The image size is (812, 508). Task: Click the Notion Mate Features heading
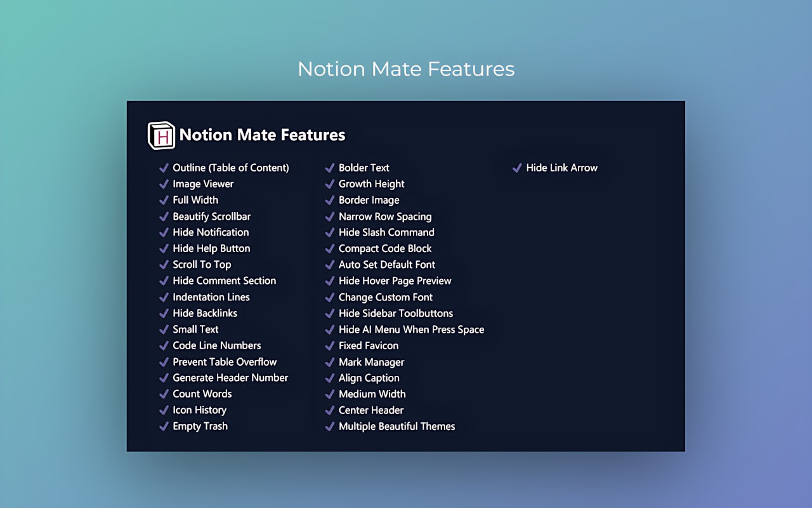pyautogui.click(x=261, y=135)
